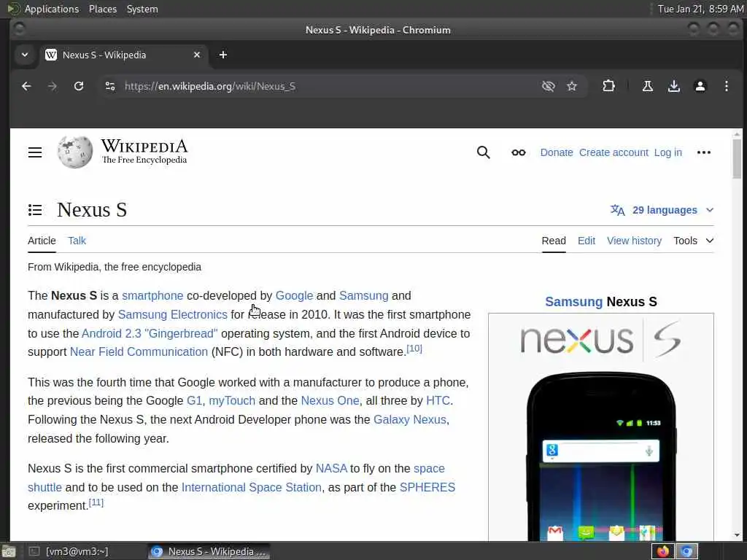Image resolution: width=747 pixels, height=560 pixels.
Task: Follow the G1 link
Action: tap(194, 400)
